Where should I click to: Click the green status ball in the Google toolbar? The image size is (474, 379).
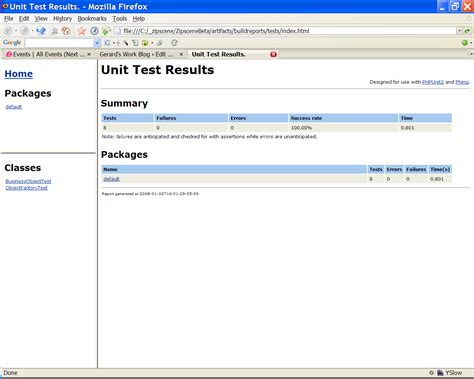coord(465,43)
